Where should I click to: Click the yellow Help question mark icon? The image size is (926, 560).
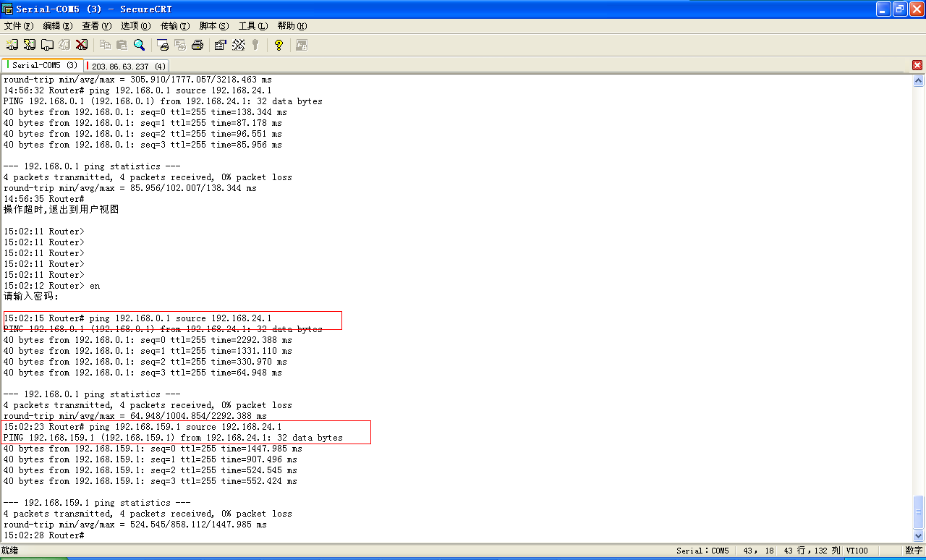(x=279, y=45)
